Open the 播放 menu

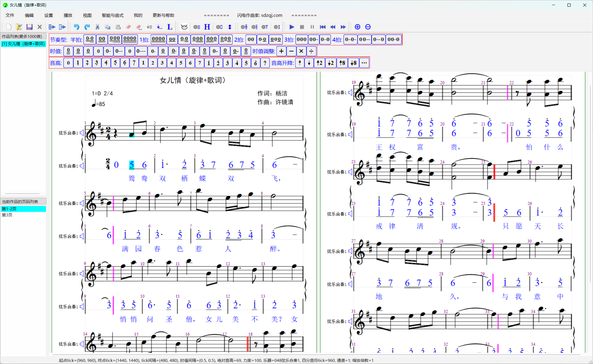[x=68, y=15]
